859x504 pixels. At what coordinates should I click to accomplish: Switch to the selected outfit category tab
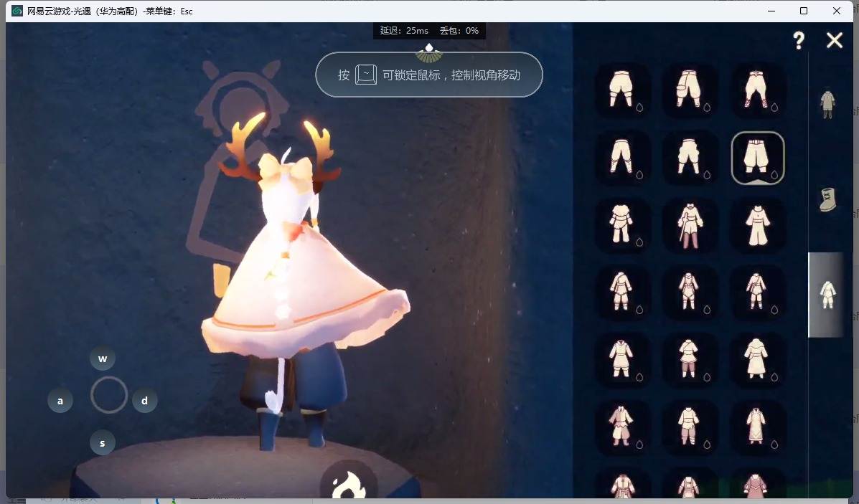827,295
